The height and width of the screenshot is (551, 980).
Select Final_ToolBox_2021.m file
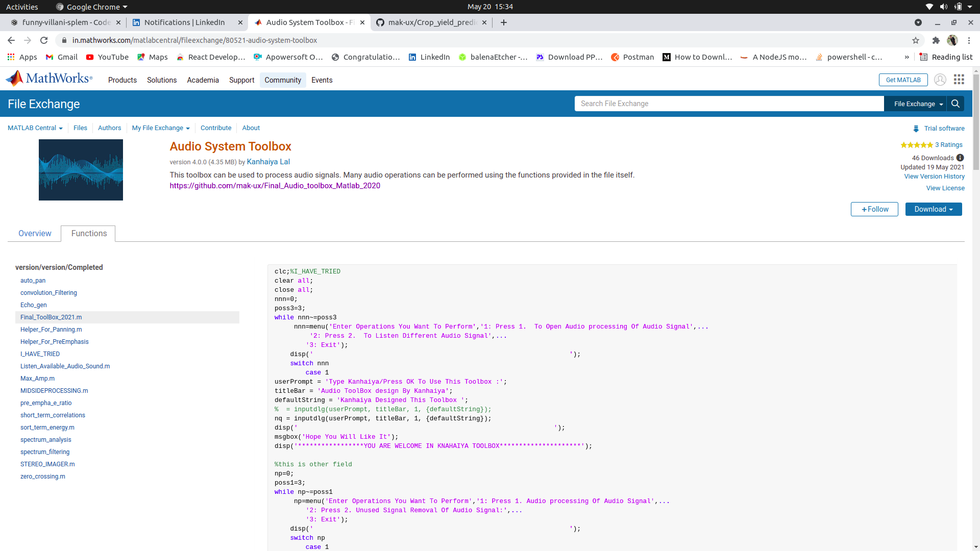128,317
